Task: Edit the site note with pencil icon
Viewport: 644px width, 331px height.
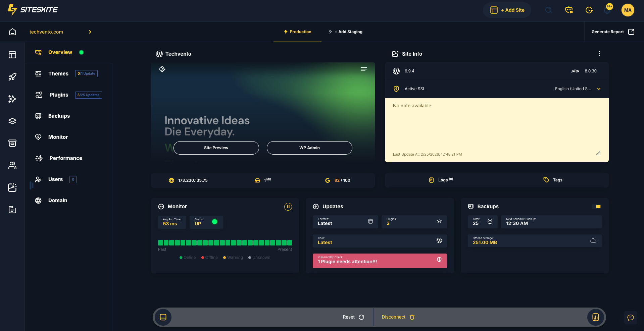Action: point(598,154)
